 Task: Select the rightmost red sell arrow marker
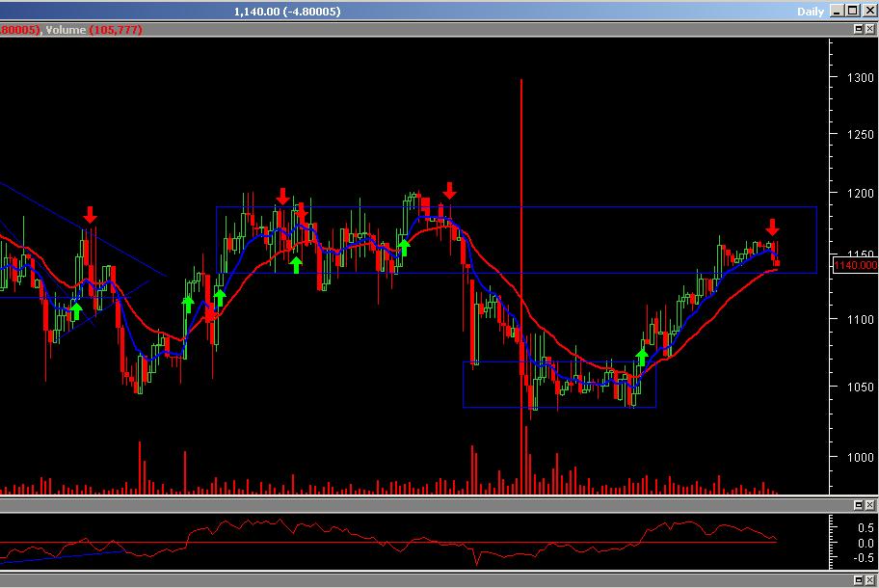pos(772,227)
